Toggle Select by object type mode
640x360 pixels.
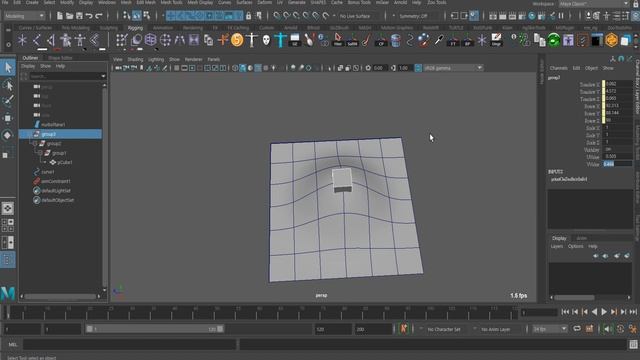137,16
